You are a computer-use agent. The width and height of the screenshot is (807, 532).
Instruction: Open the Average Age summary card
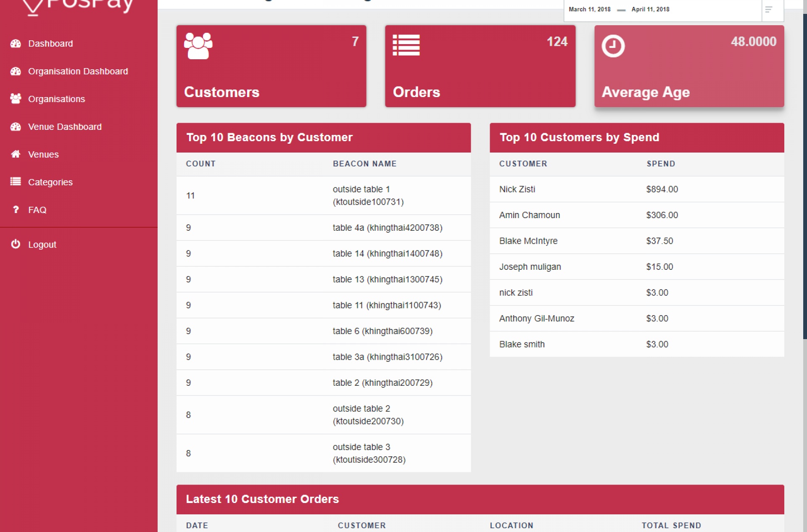[689, 66]
